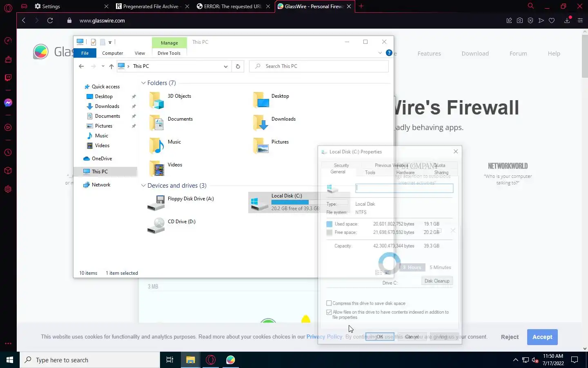Image resolution: width=588 pixels, height=368 pixels.
Task: Switch Explorer to large icons view button
Action: (x=388, y=272)
